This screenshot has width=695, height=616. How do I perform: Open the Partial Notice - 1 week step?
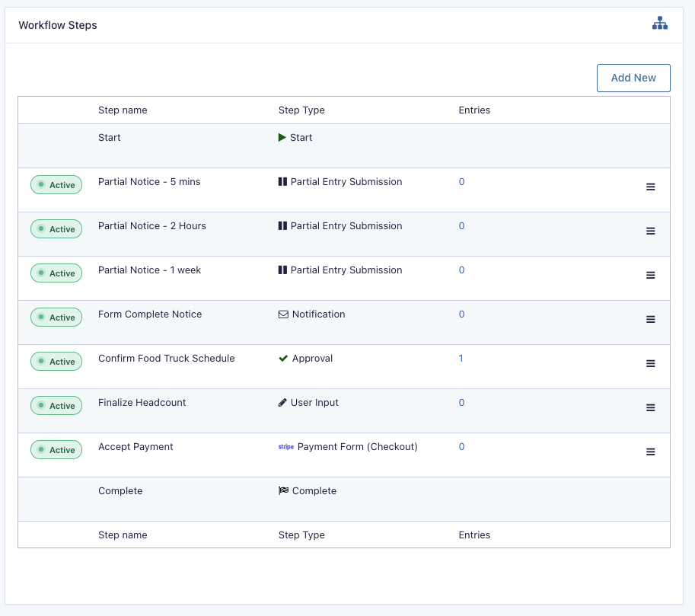149,270
